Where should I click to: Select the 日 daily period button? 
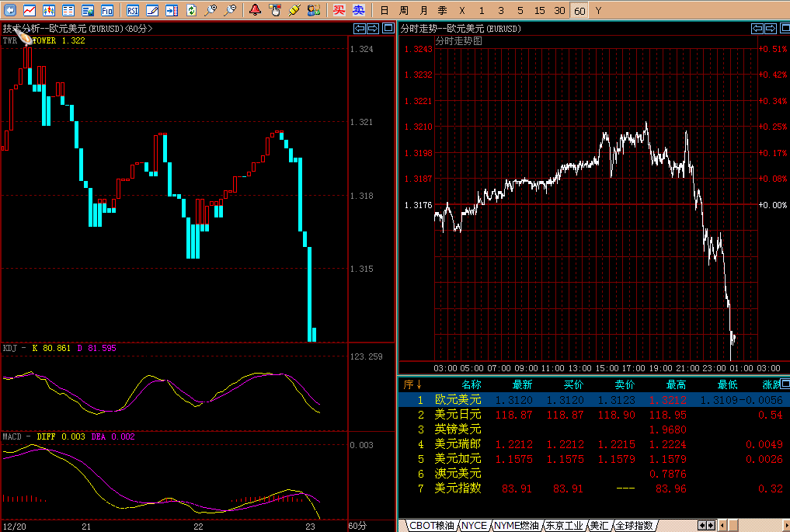[x=384, y=10]
